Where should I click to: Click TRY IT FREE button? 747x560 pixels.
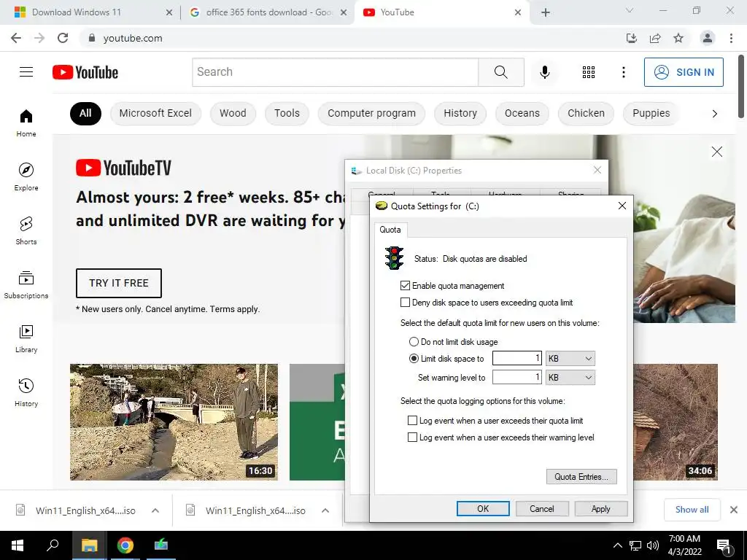click(119, 283)
